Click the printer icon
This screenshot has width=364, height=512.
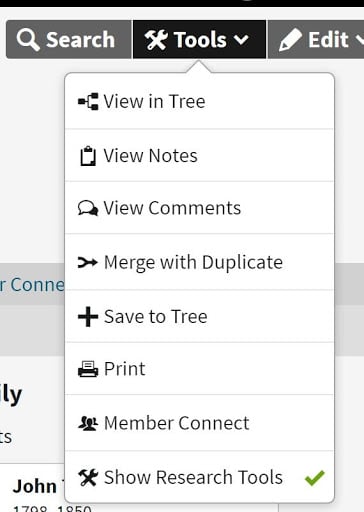point(88,369)
